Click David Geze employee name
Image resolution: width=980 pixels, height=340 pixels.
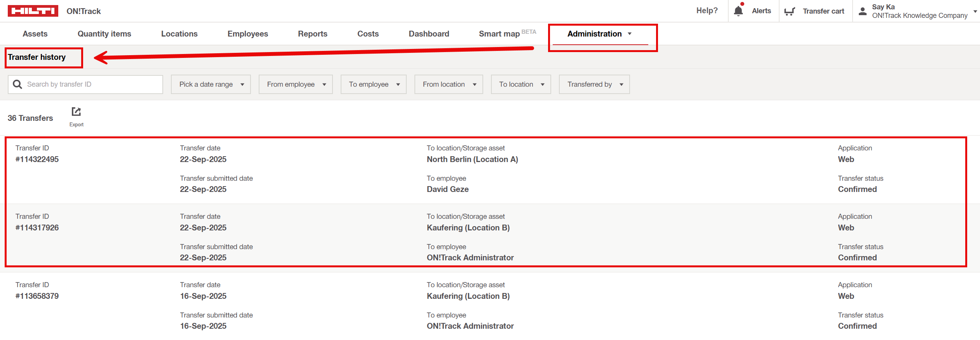click(447, 189)
